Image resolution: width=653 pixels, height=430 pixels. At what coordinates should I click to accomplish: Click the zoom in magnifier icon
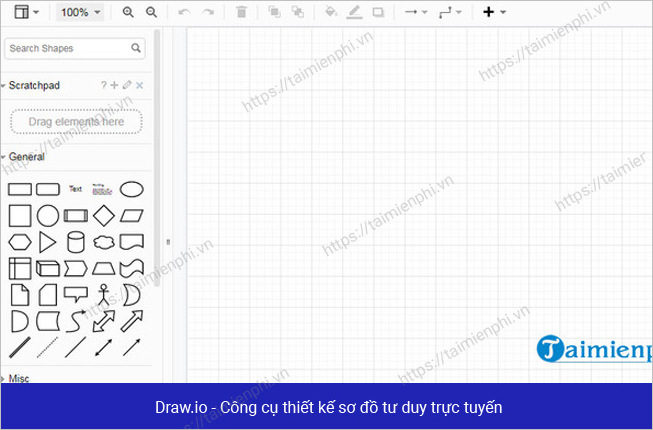[128, 12]
